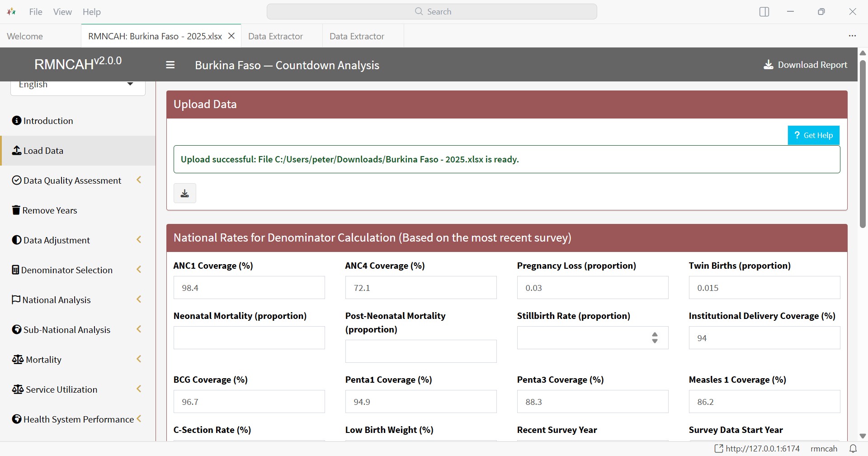Click the notification bell in status bar
Image resolution: width=868 pixels, height=456 pixels.
(853, 449)
